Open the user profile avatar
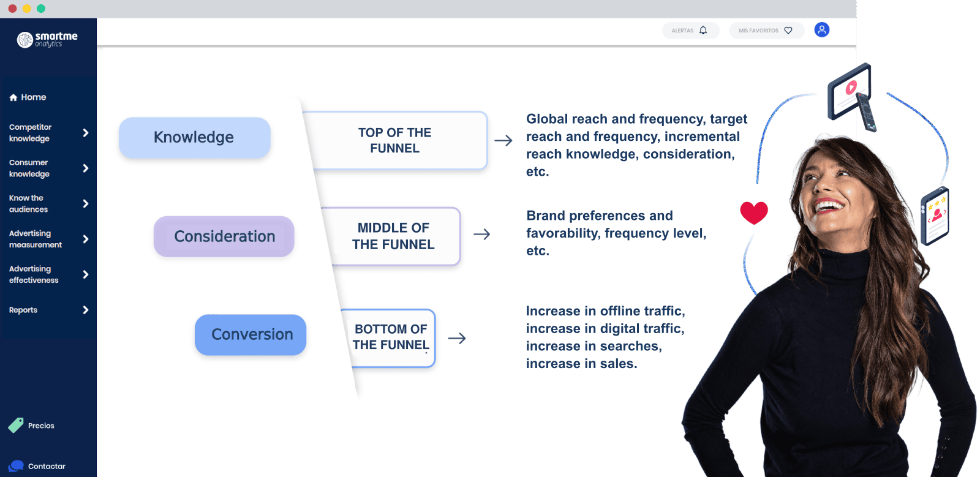980x477 pixels. pos(822,29)
